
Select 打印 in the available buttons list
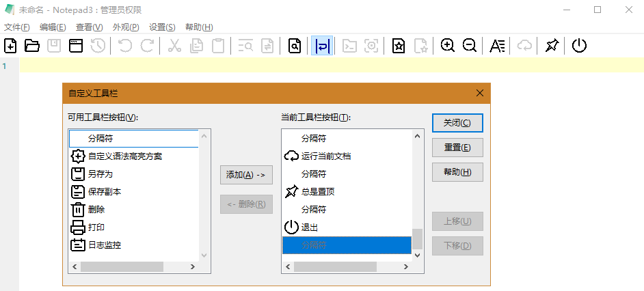pyautogui.click(x=96, y=227)
